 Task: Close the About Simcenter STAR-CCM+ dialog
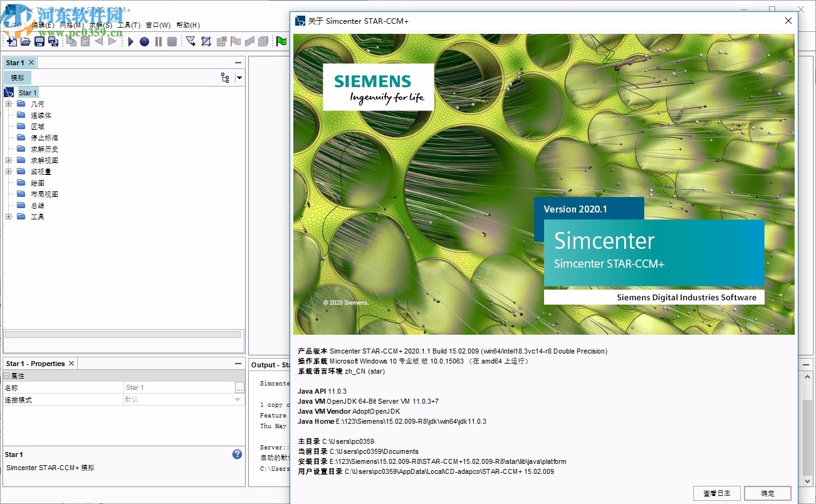[x=788, y=21]
